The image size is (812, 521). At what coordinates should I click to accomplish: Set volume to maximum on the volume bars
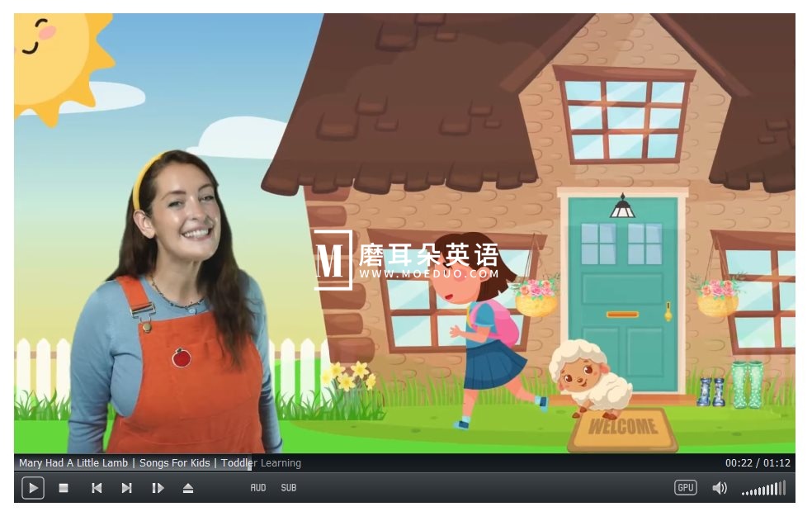782,488
